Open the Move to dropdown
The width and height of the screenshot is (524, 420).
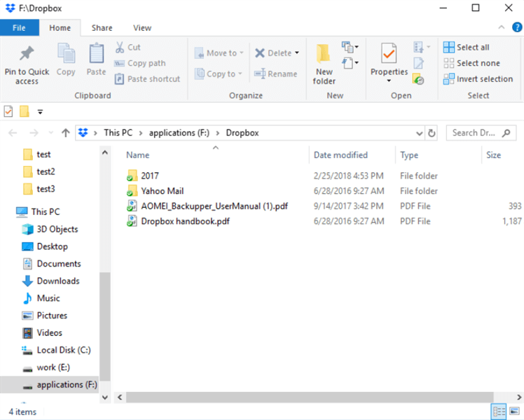pos(219,53)
